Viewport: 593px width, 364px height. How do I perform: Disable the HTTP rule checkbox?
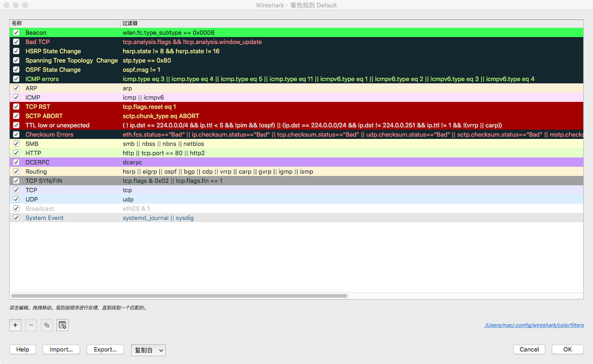pos(16,153)
